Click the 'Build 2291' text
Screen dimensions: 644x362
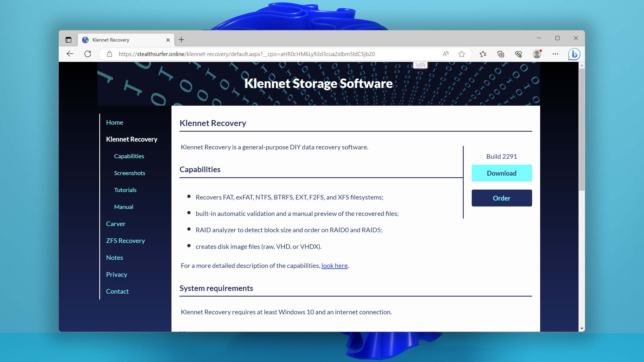502,156
